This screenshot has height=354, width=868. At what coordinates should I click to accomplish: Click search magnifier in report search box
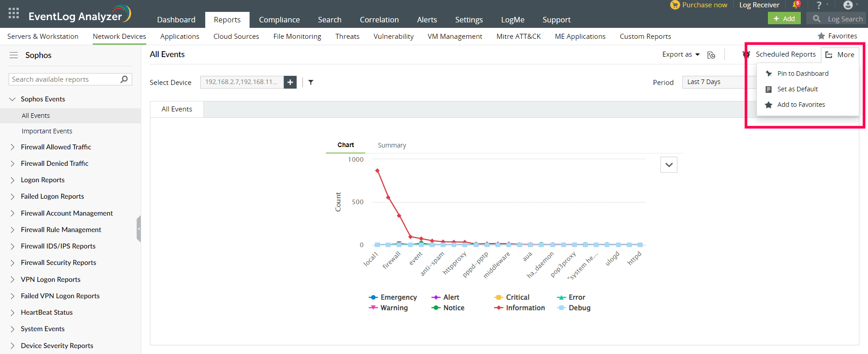coord(124,79)
